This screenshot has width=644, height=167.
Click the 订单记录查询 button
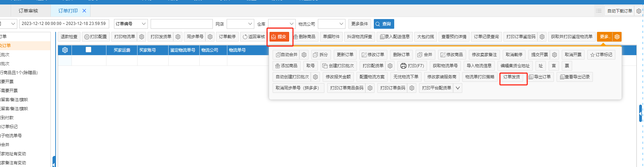[x=486, y=37]
